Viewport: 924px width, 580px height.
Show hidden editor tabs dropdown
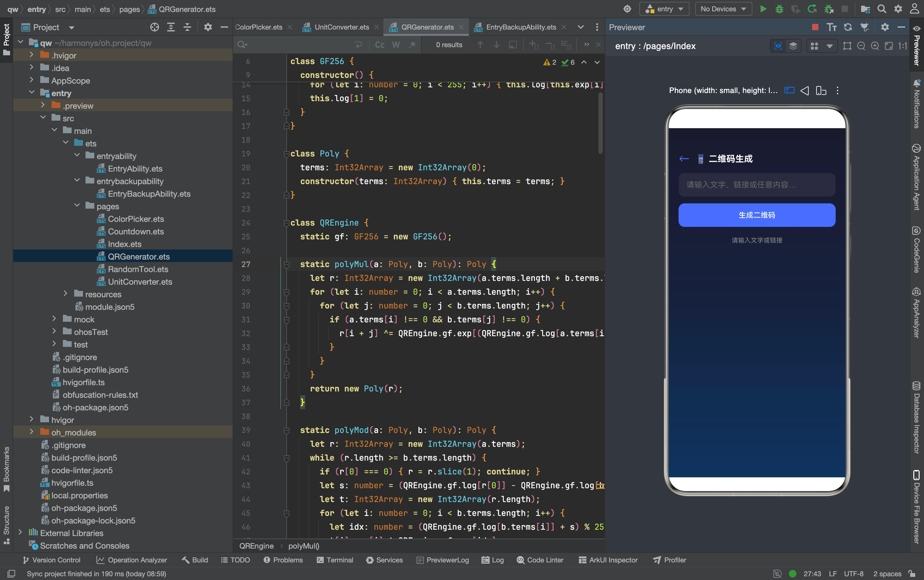click(x=580, y=27)
